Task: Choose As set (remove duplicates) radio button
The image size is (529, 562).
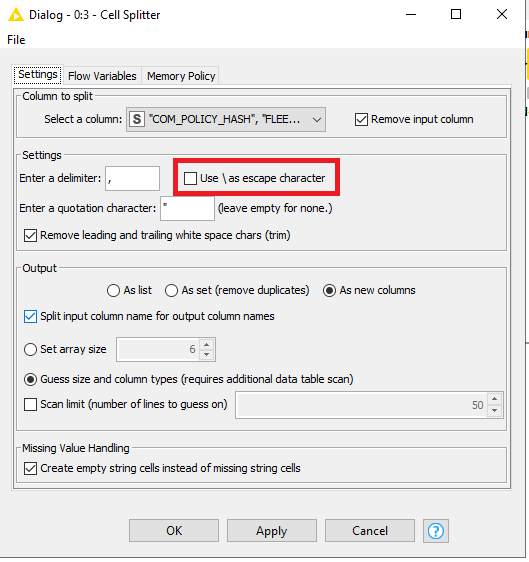Action: [171, 290]
